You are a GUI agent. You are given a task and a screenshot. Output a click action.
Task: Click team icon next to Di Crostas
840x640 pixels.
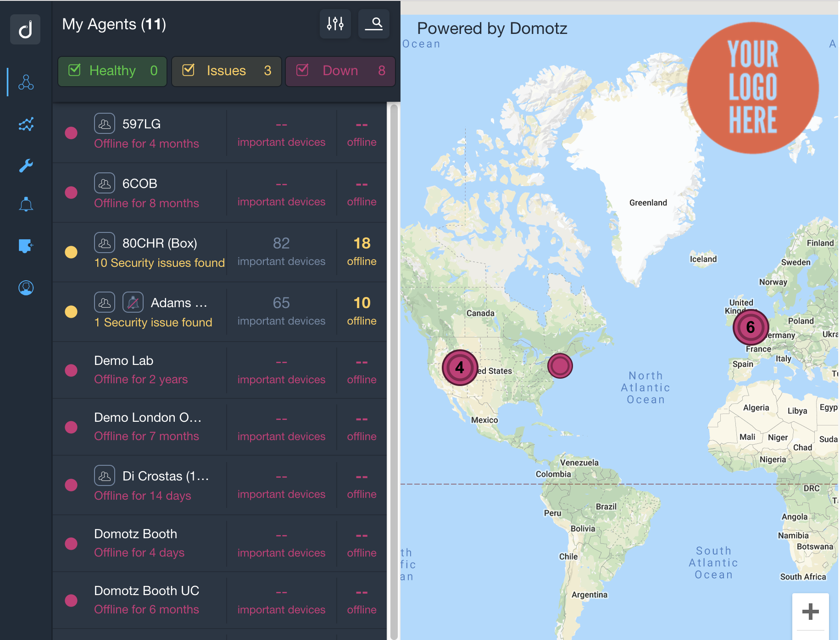105,475
